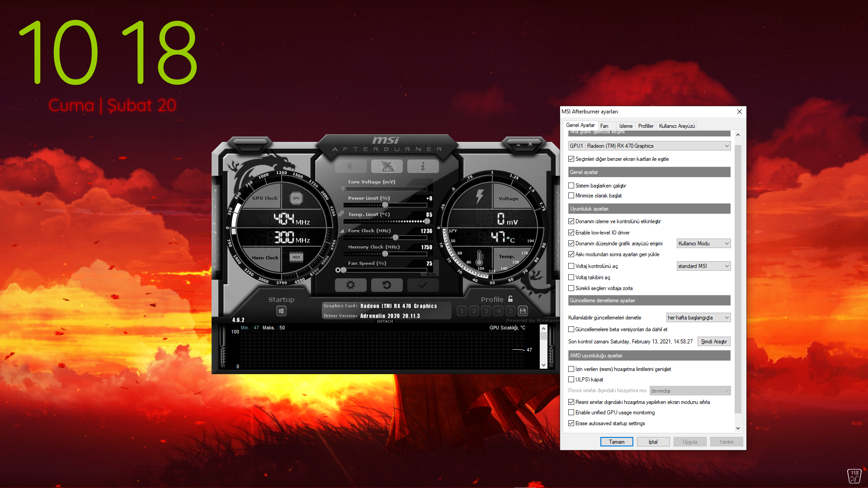Click the Şimdi Araştır button
This screenshot has height=488, width=868.
[714, 342]
